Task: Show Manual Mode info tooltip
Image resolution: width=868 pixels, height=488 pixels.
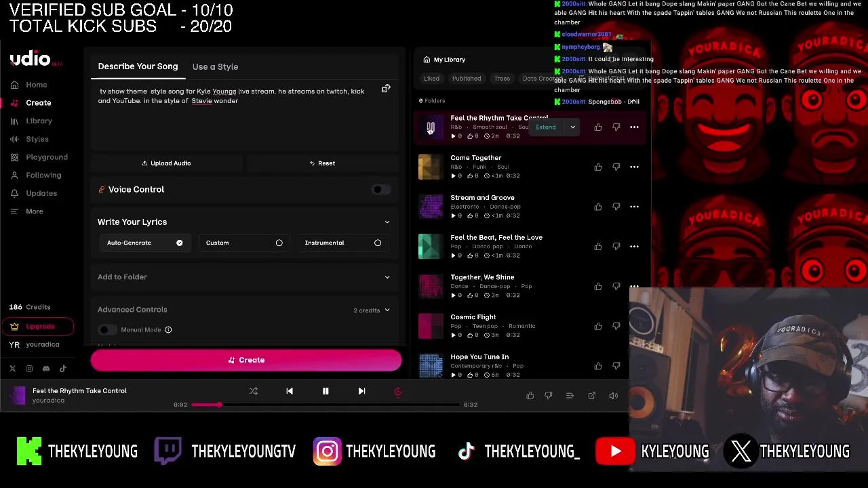Action: point(168,330)
